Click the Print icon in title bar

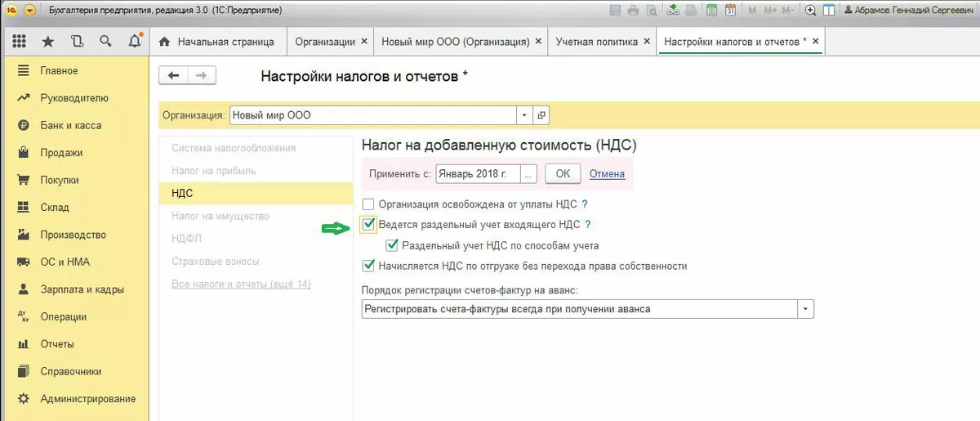point(634,11)
